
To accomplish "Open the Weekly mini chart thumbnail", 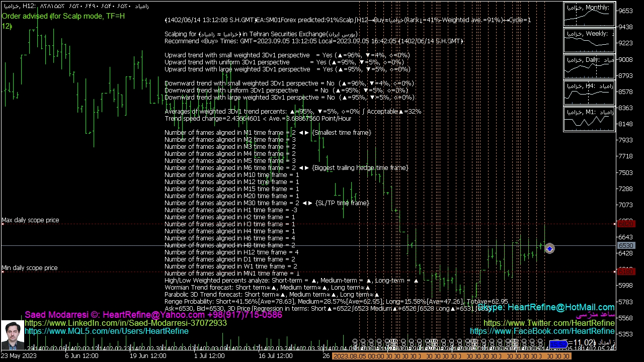I will click(589, 41).
